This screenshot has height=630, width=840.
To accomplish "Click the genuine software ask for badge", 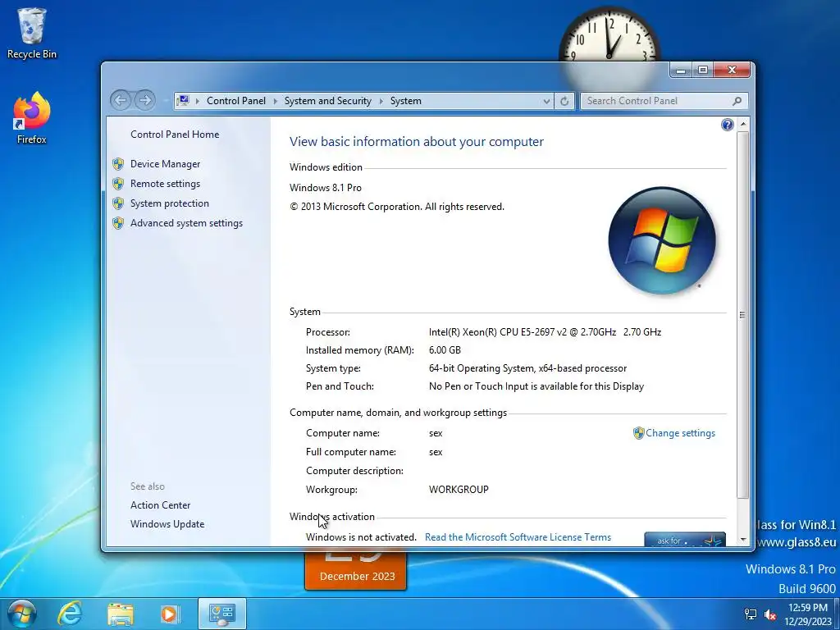I will pyautogui.click(x=685, y=540).
